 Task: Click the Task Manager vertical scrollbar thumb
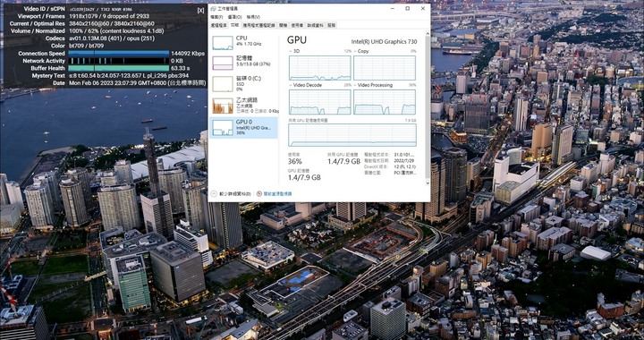428,106
